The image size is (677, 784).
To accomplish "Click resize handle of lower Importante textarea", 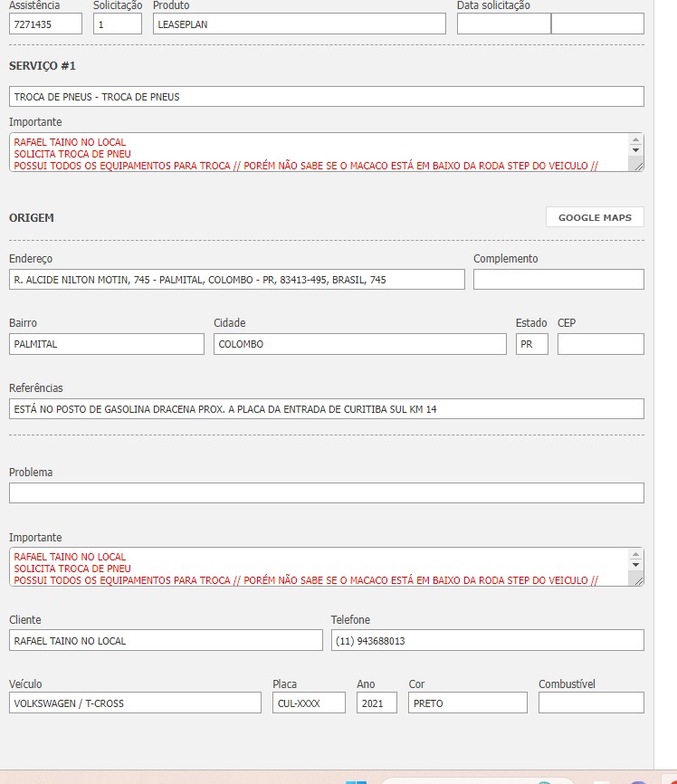I will pos(639,580).
